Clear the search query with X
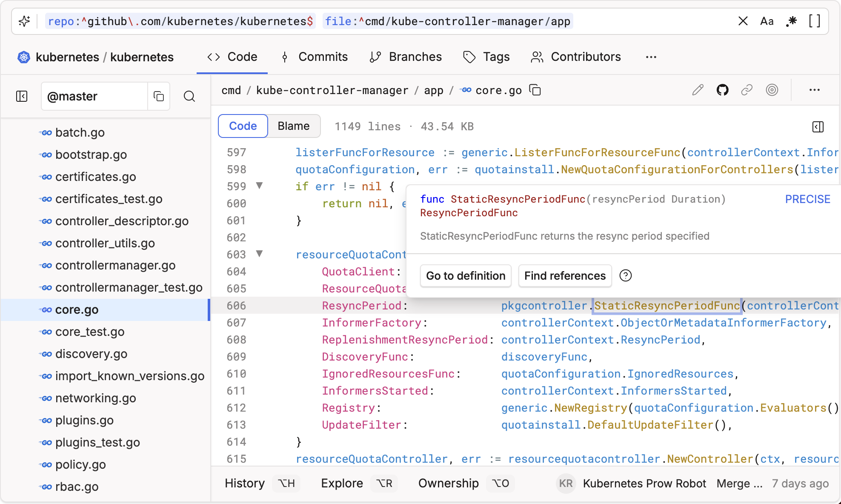Viewport: 841px width, 504px height. (x=743, y=21)
